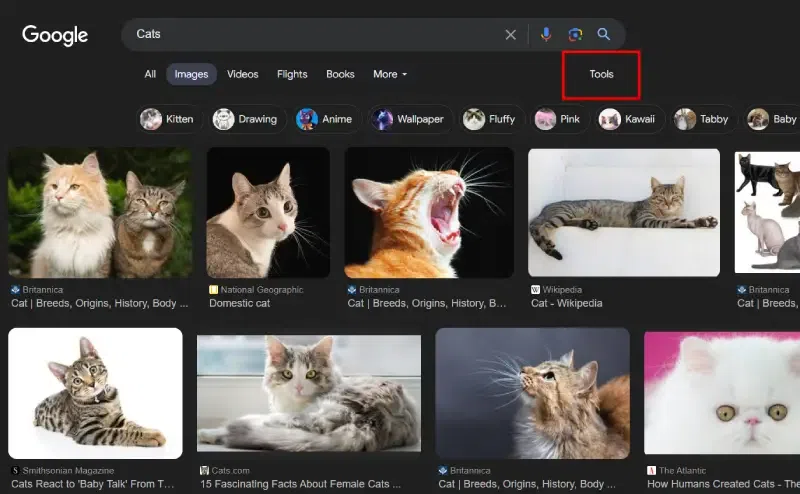Open the cat looking upward image
The width and height of the screenshot is (800, 494).
pyautogui.click(x=532, y=393)
